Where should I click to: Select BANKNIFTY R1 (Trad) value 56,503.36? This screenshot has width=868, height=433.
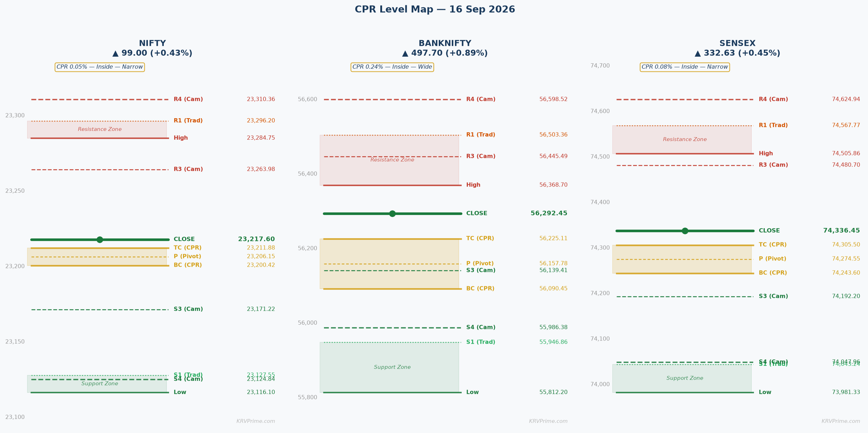554,135
